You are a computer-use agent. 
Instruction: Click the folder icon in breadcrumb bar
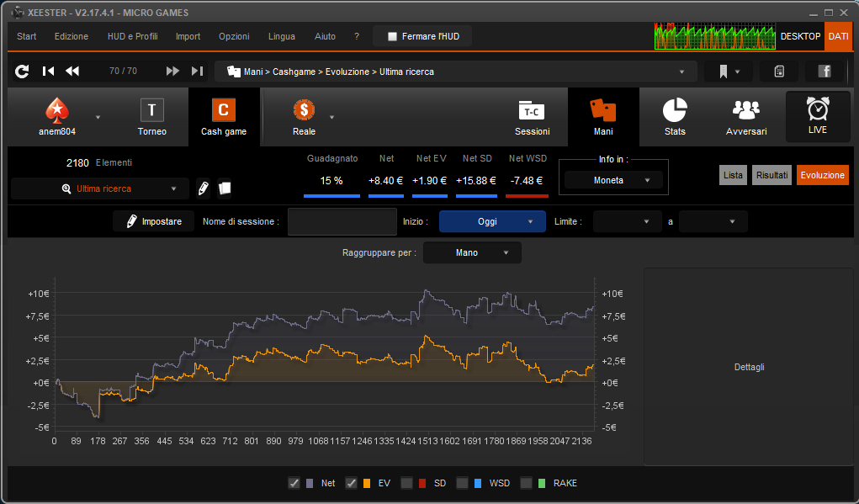click(234, 72)
